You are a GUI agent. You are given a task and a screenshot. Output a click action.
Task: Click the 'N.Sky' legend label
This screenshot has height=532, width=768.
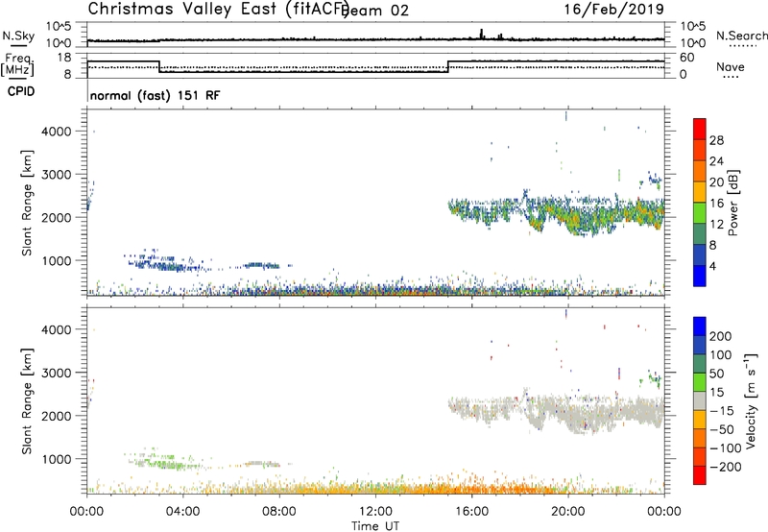pyautogui.click(x=18, y=36)
